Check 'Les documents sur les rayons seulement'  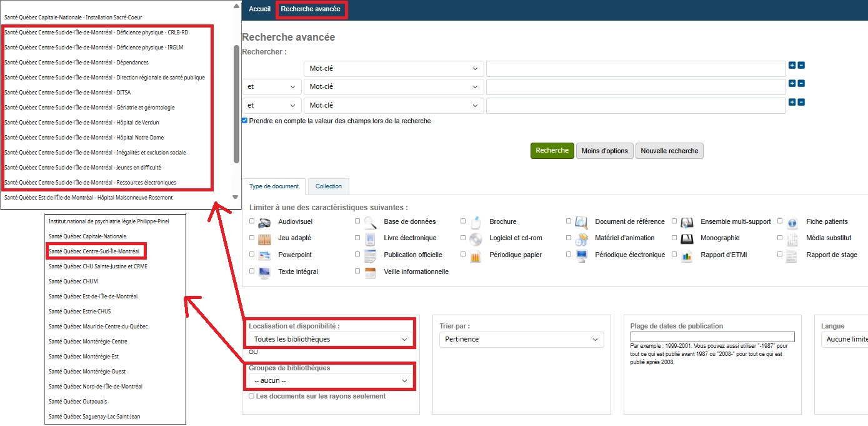click(x=252, y=396)
